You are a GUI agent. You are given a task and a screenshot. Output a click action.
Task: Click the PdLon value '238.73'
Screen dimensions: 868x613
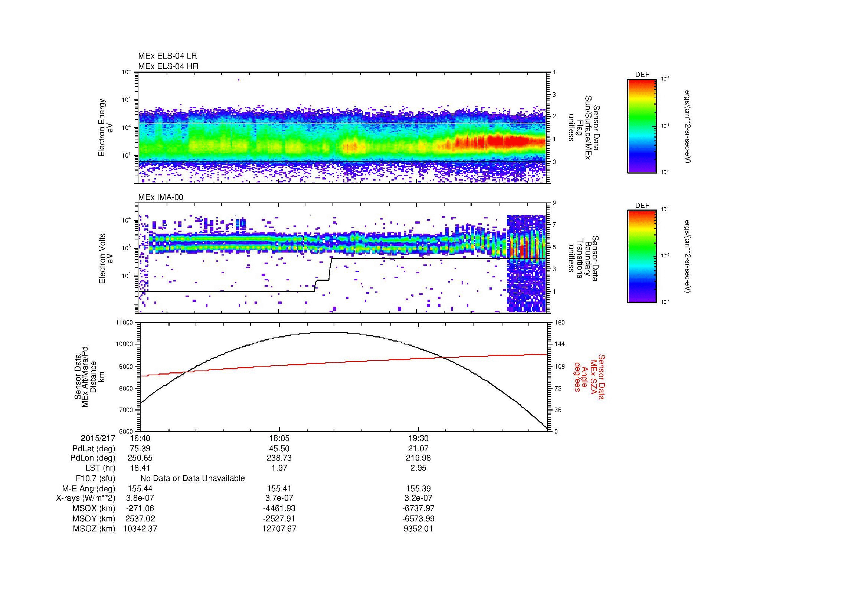[x=279, y=458]
